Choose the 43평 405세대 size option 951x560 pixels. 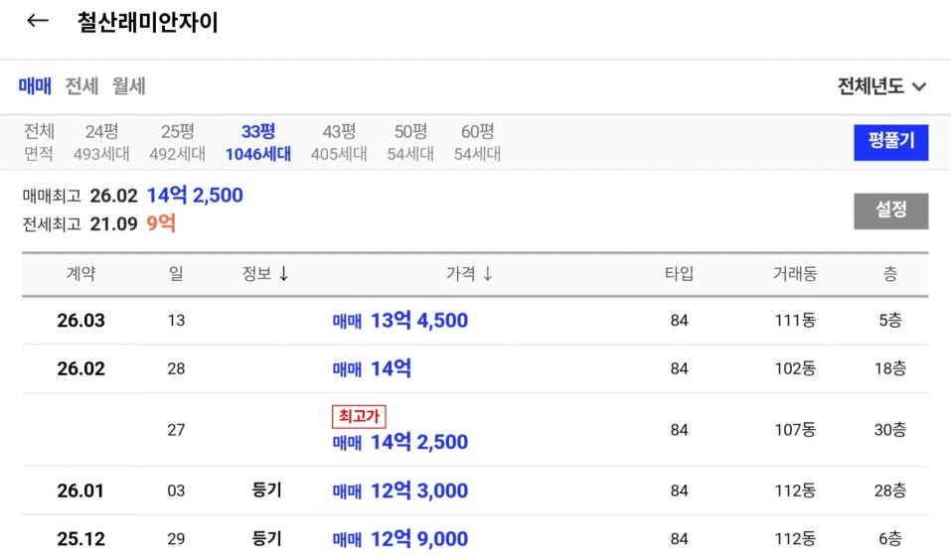[x=339, y=142]
